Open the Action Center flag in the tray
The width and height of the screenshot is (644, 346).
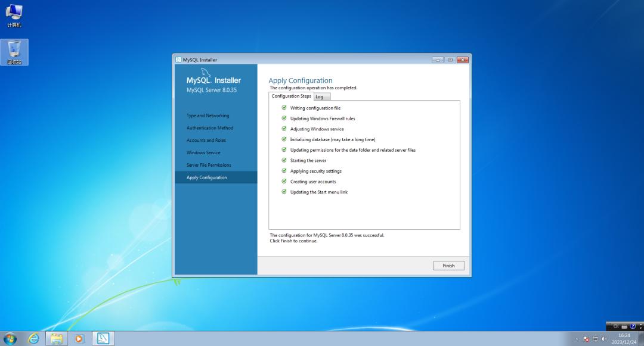[587, 339]
